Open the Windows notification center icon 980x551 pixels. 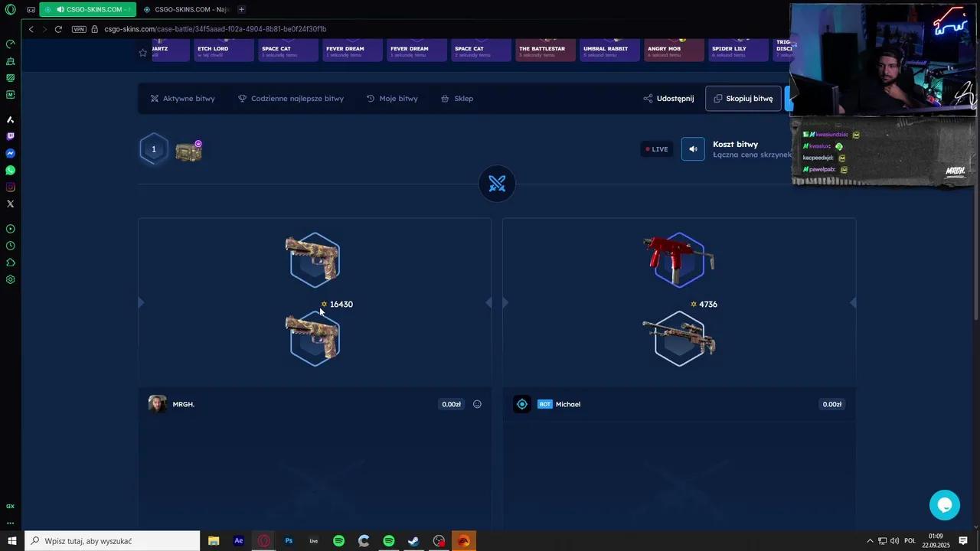[x=964, y=541]
